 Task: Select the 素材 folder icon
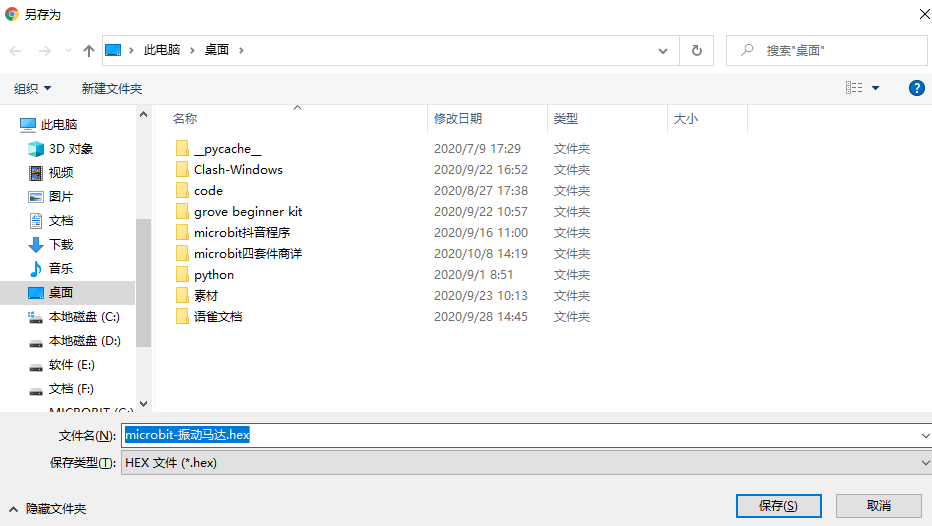pyautogui.click(x=182, y=295)
